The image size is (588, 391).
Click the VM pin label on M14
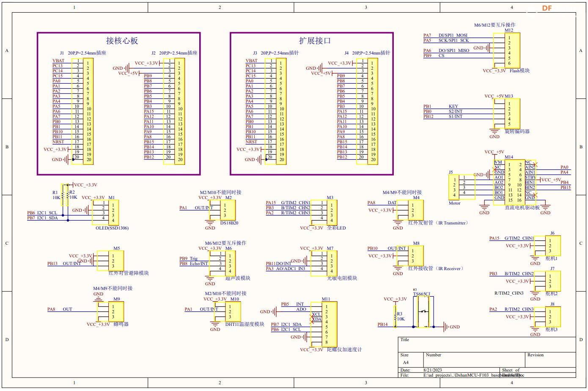click(498, 162)
